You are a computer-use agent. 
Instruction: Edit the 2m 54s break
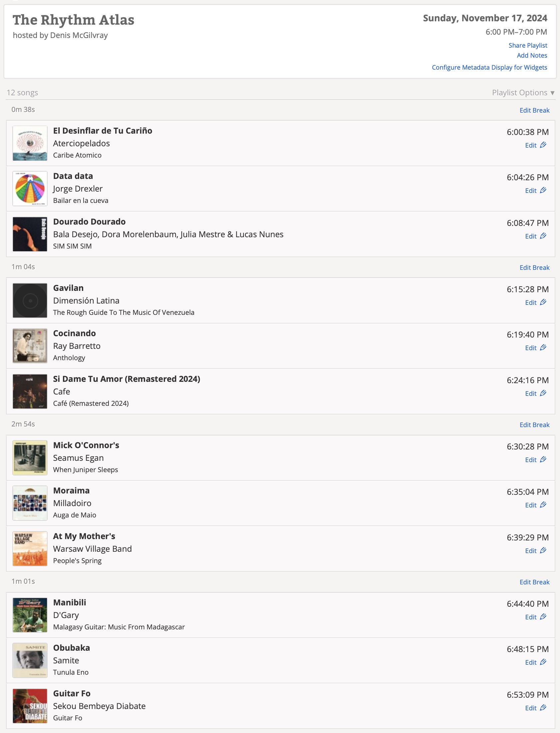point(534,425)
